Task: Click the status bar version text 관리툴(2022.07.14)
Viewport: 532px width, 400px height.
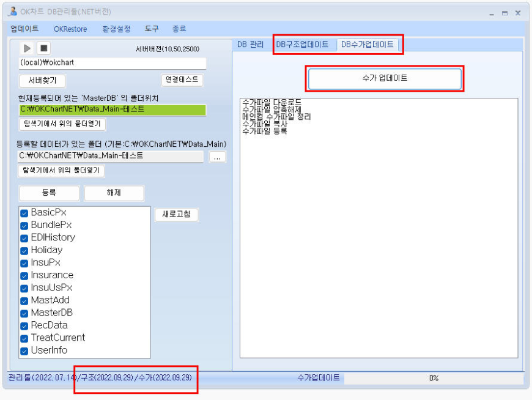Action: (x=42, y=377)
